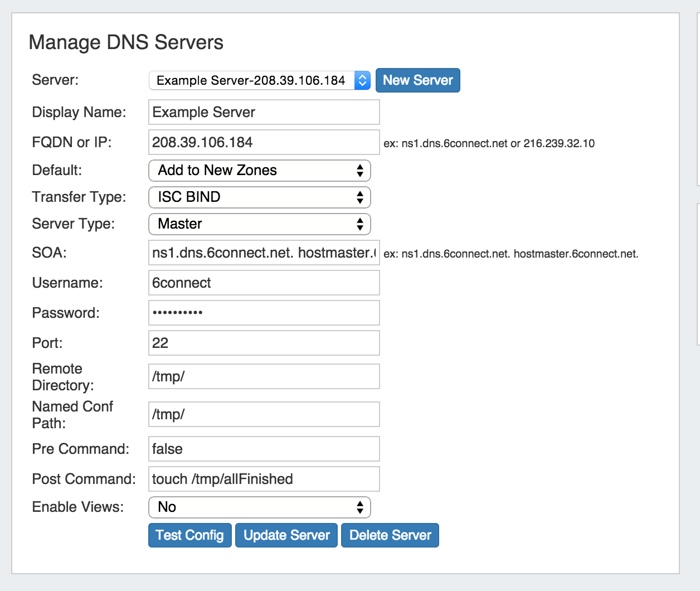700x591 pixels.
Task: Click the Port number field
Action: pyautogui.click(x=264, y=343)
